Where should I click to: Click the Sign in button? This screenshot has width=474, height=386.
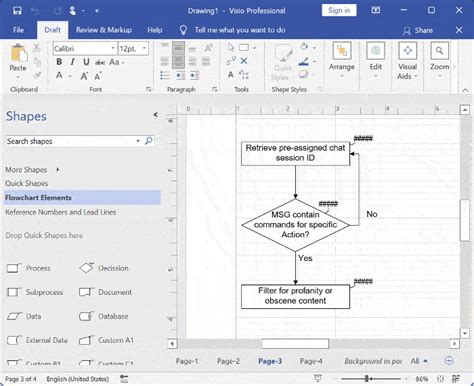(339, 10)
